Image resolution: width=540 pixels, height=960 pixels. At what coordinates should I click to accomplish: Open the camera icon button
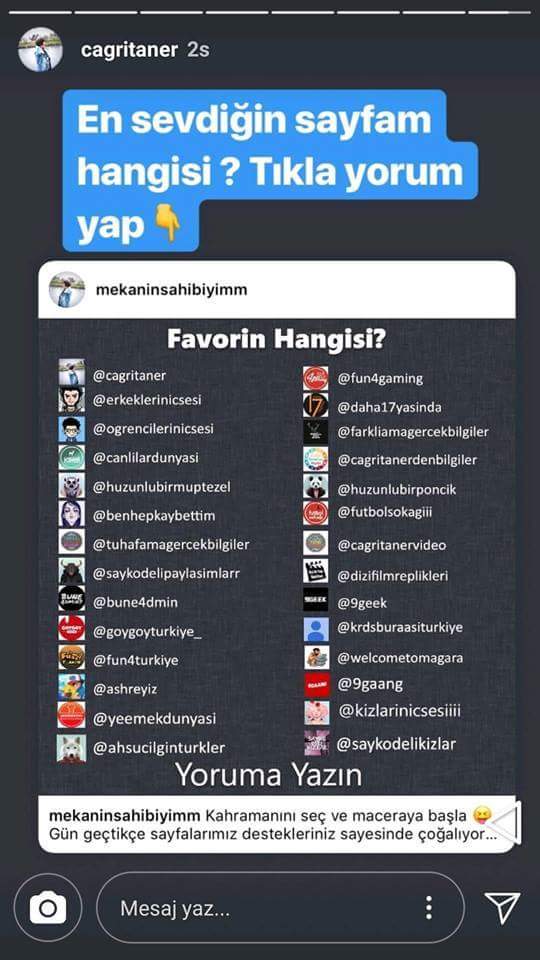click(x=48, y=907)
